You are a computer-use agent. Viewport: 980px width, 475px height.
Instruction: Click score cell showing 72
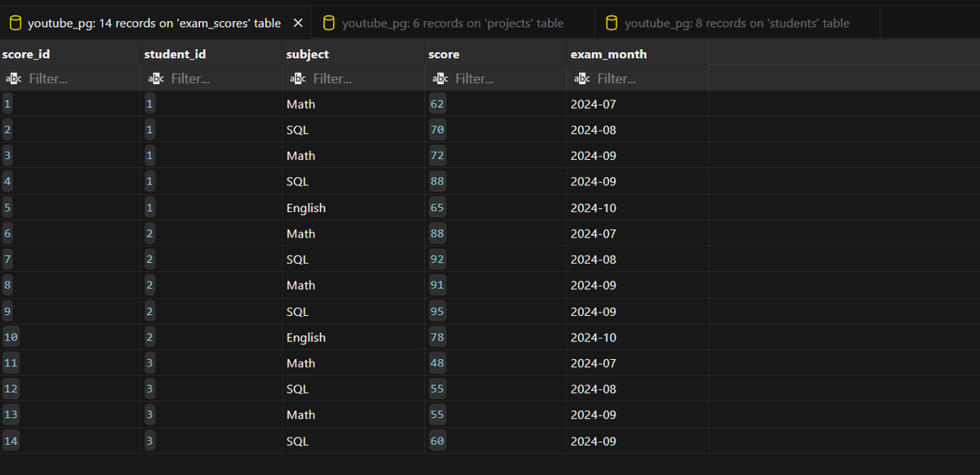point(496,156)
